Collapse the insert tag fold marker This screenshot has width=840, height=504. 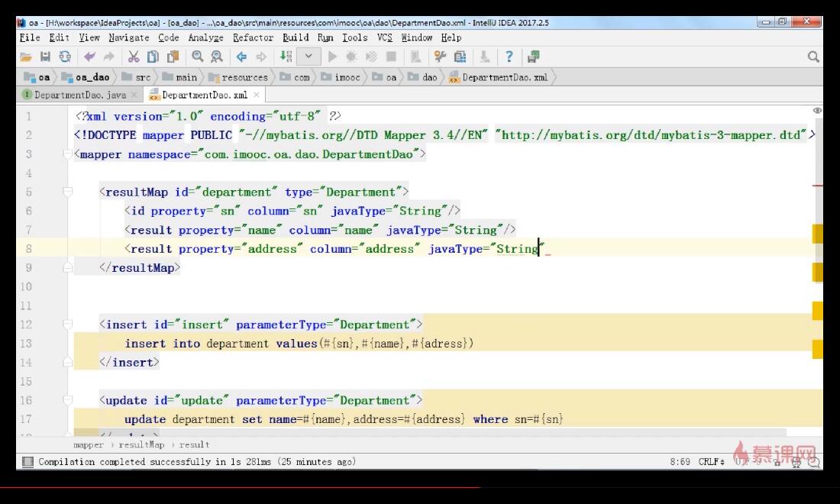click(x=67, y=324)
